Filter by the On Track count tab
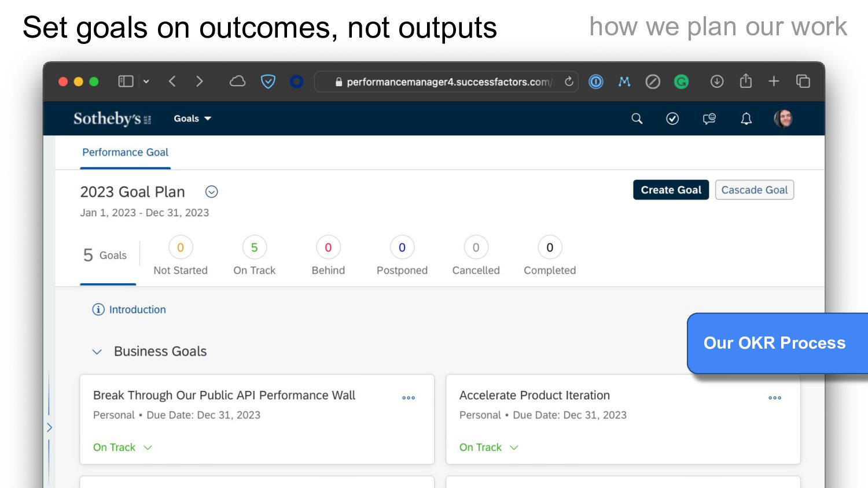 pyautogui.click(x=254, y=256)
